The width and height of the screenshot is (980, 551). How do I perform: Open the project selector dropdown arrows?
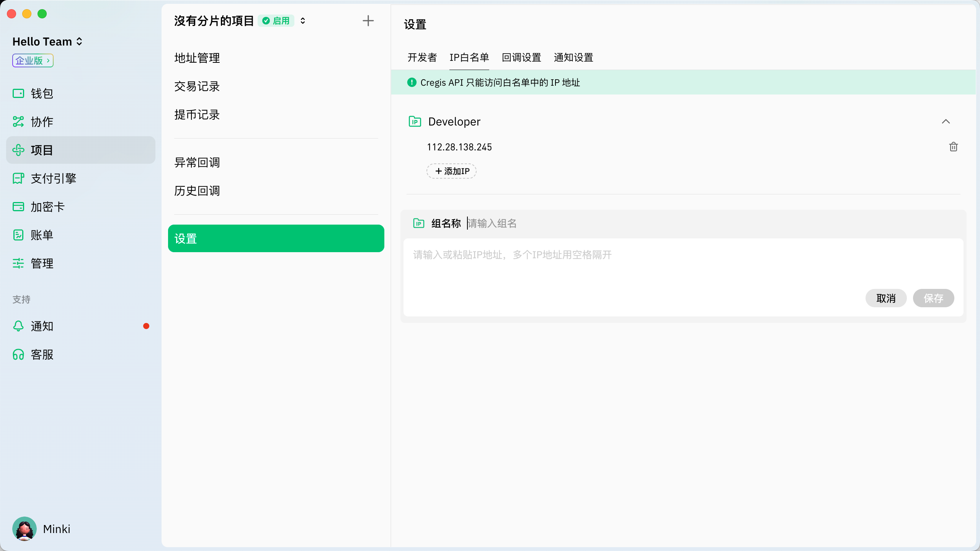[303, 21]
